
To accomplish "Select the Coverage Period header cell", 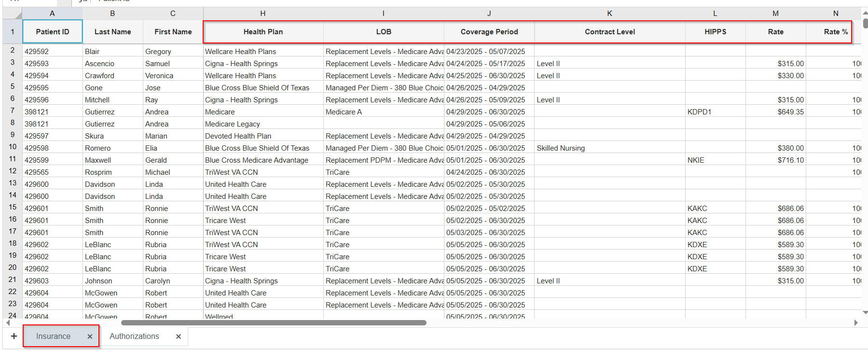I will (x=489, y=32).
